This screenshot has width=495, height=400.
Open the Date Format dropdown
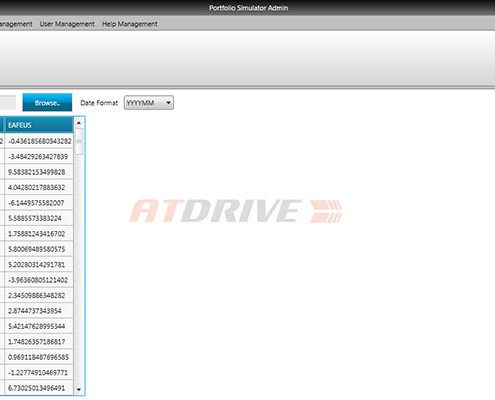149,103
